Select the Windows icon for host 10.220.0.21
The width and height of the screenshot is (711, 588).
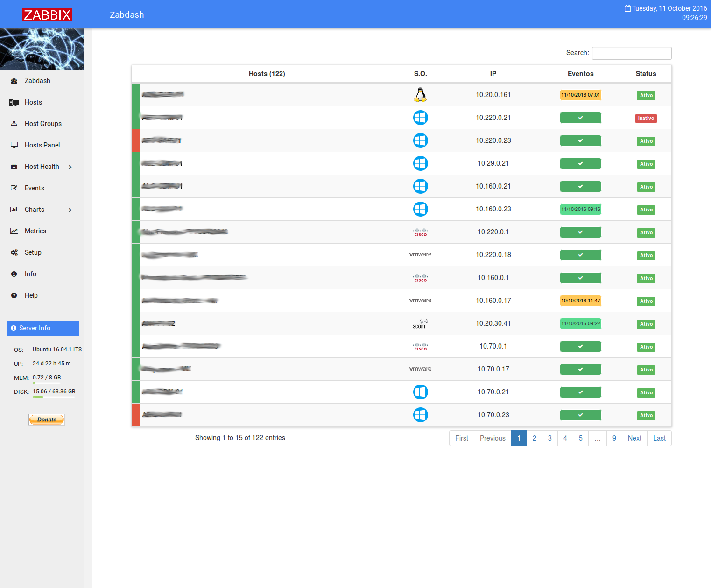click(420, 118)
